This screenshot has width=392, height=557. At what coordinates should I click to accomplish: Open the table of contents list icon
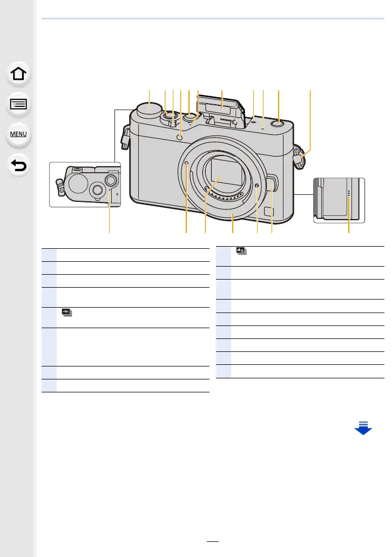click(x=18, y=105)
